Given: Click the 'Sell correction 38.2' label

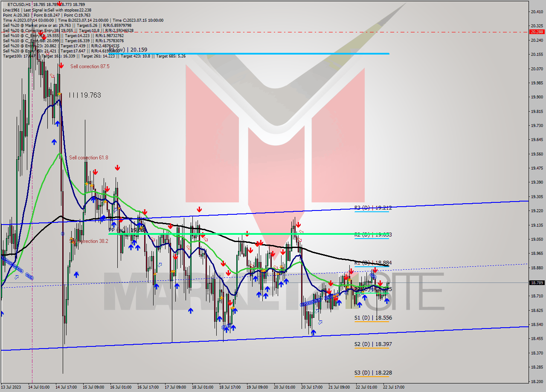Looking at the screenshot, I should (89, 241).
